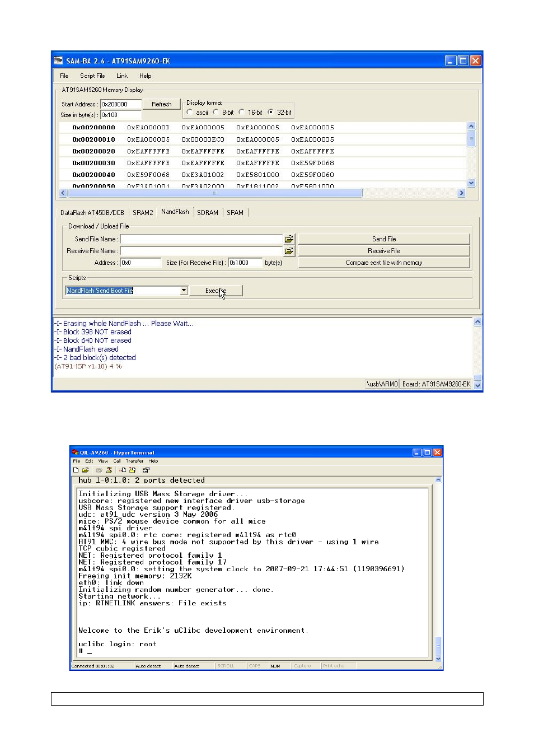Image resolution: width=534 pixels, height=756 pixels.
Task: Click HyperTerminal Send toolbar icon
Action: point(123,470)
